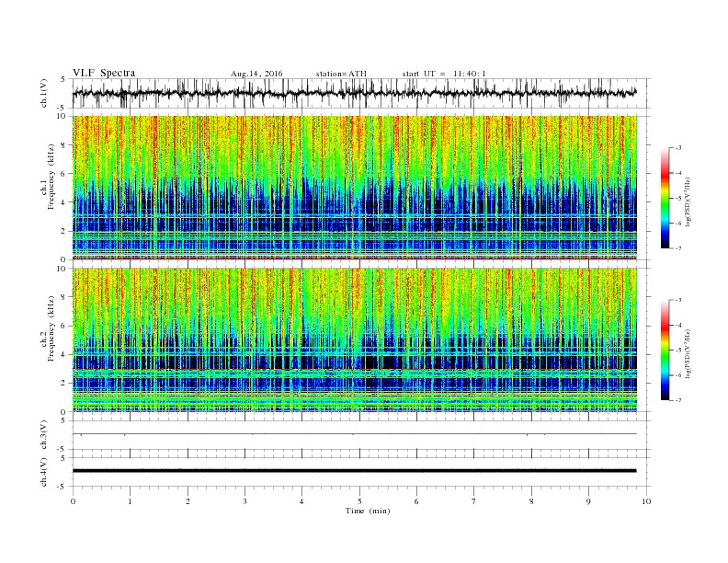This screenshot has height=563, width=728.
Task: Click the "VLF Spectra" plot title
Action: pos(104,73)
